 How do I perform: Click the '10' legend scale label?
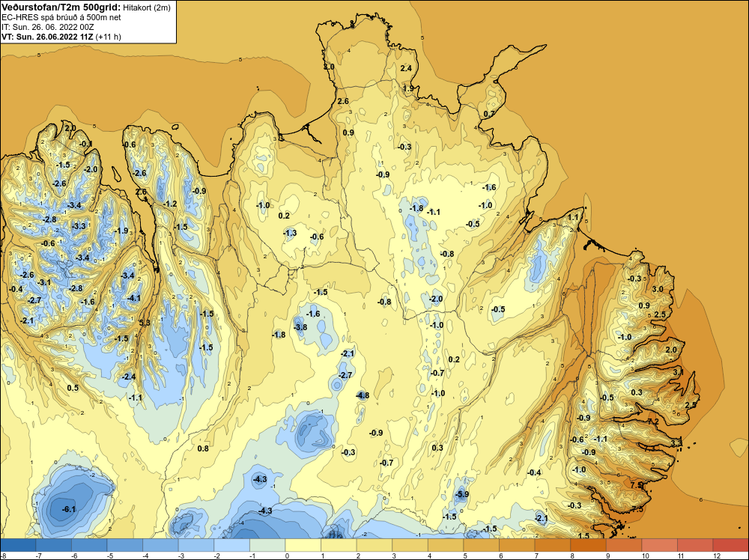(645, 556)
